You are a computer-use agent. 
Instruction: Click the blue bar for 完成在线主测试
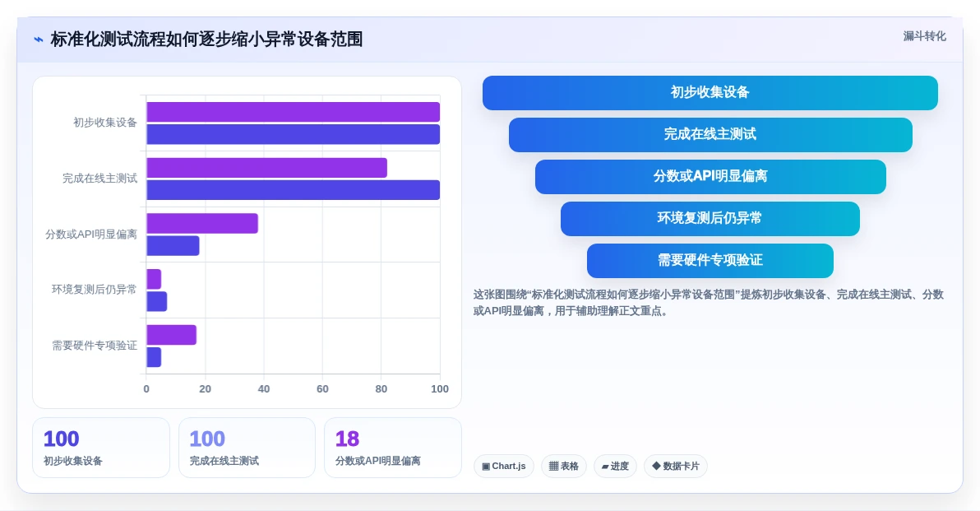click(294, 190)
